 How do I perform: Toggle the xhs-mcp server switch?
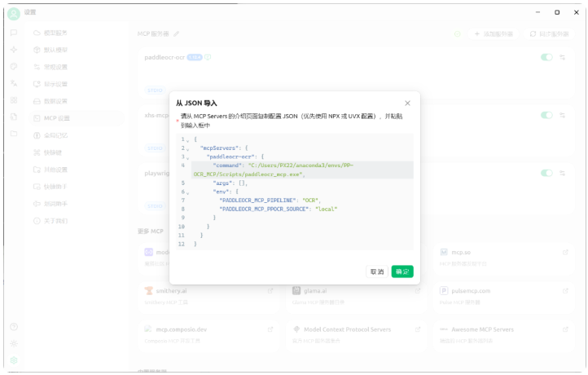pos(546,115)
